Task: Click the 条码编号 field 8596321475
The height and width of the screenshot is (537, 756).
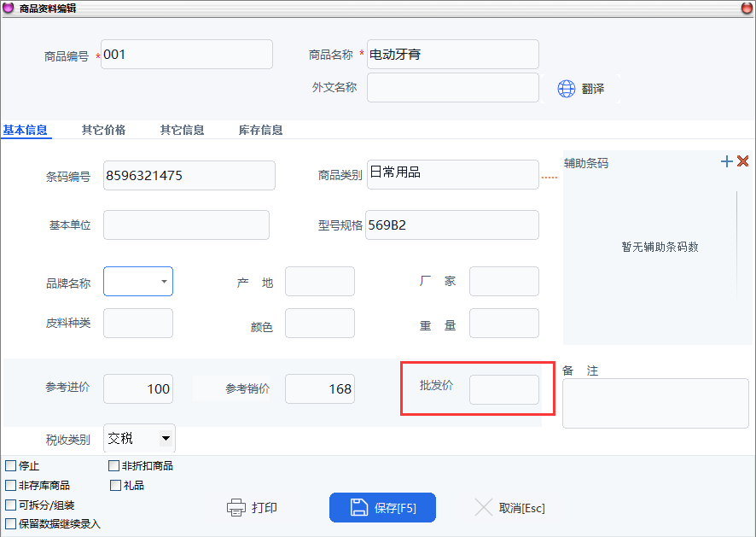Action: click(x=189, y=175)
